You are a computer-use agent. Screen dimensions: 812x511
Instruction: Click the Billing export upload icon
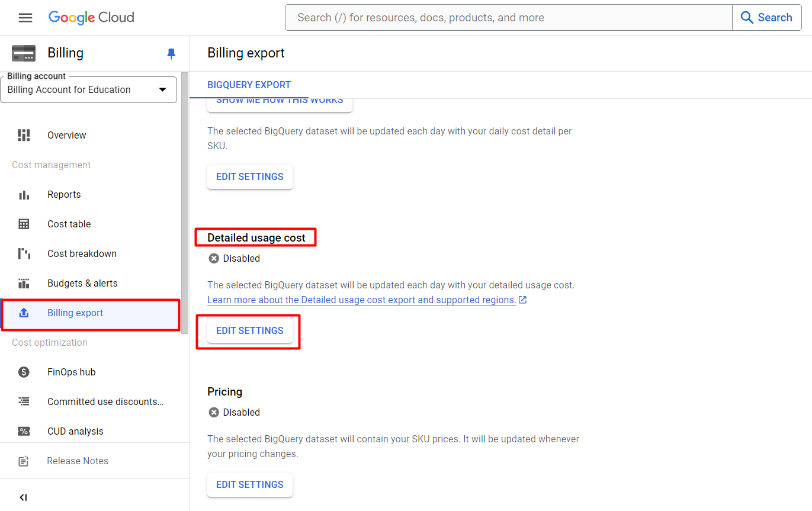click(x=24, y=313)
